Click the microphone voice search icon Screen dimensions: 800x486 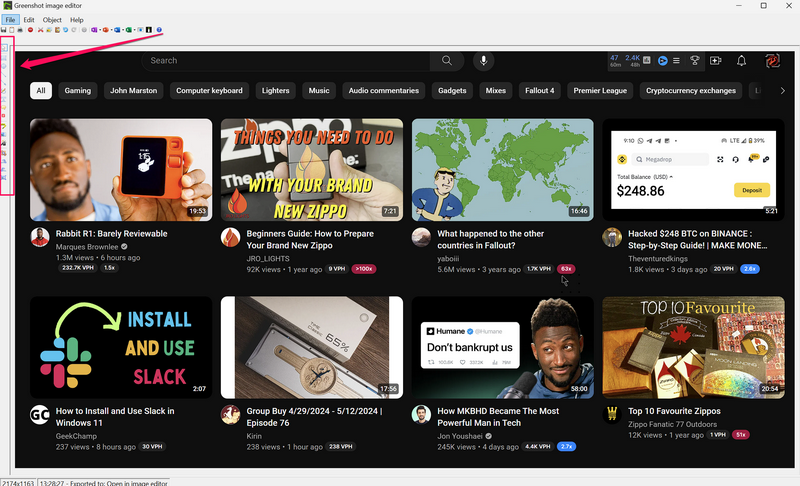[x=484, y=61]
